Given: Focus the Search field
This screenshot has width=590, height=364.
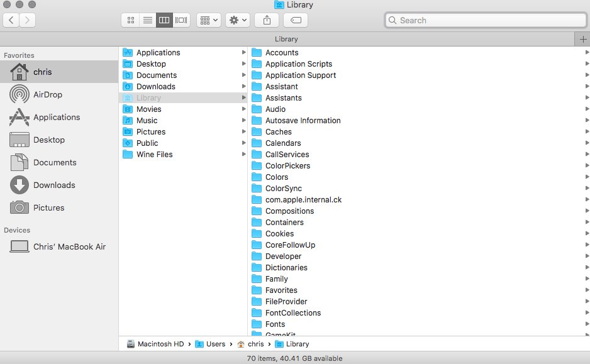Looking at the screenshot, I should coord(486,20).
